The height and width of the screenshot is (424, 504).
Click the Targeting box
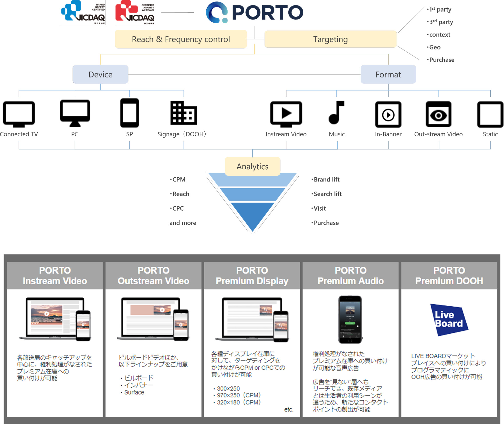tap(330, 39)
